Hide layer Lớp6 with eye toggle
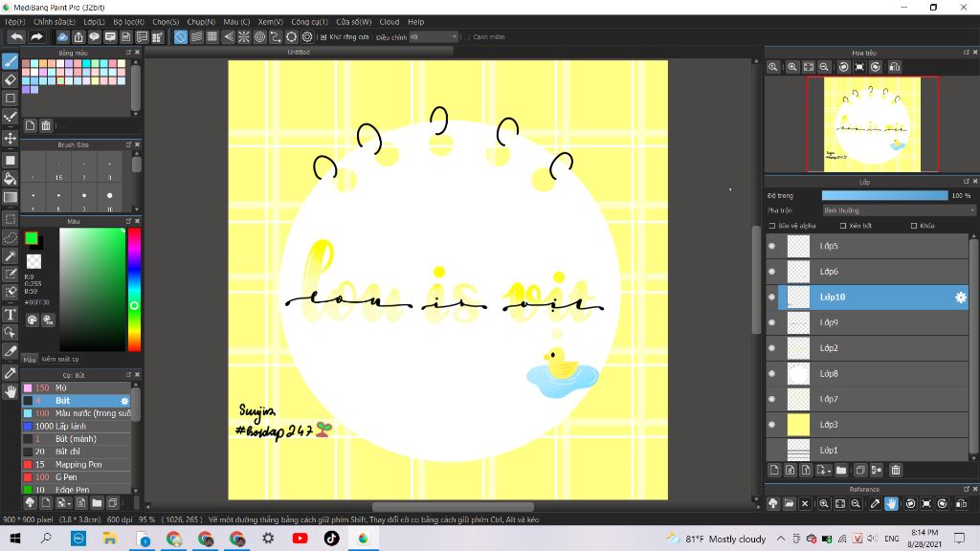 [x=772, y=272]
